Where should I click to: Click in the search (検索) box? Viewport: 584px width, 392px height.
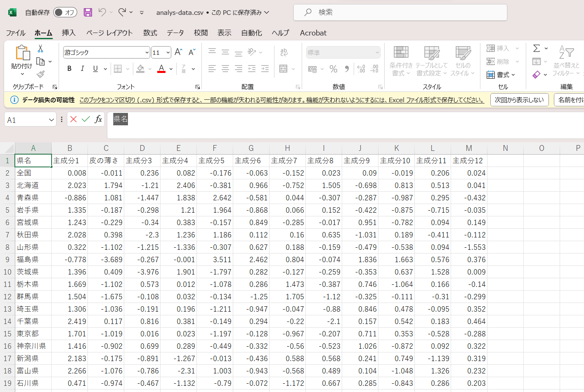click(x=400, y=12)
